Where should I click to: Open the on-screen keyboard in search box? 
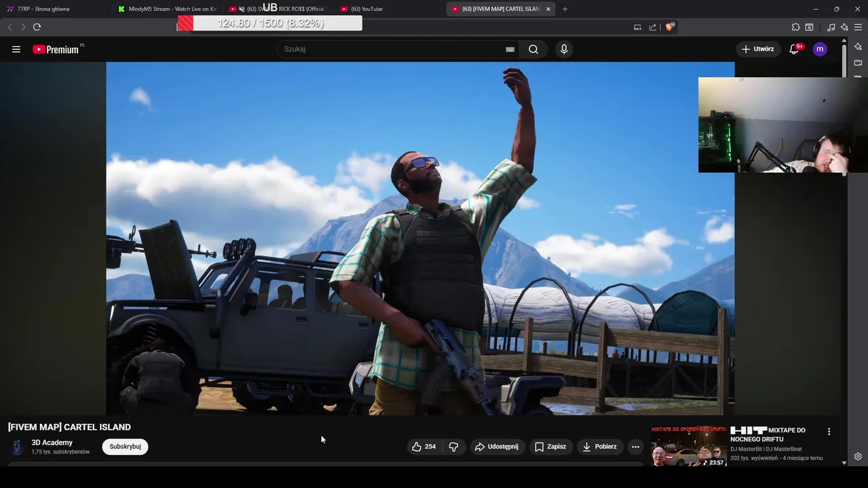tap(510, 49)
